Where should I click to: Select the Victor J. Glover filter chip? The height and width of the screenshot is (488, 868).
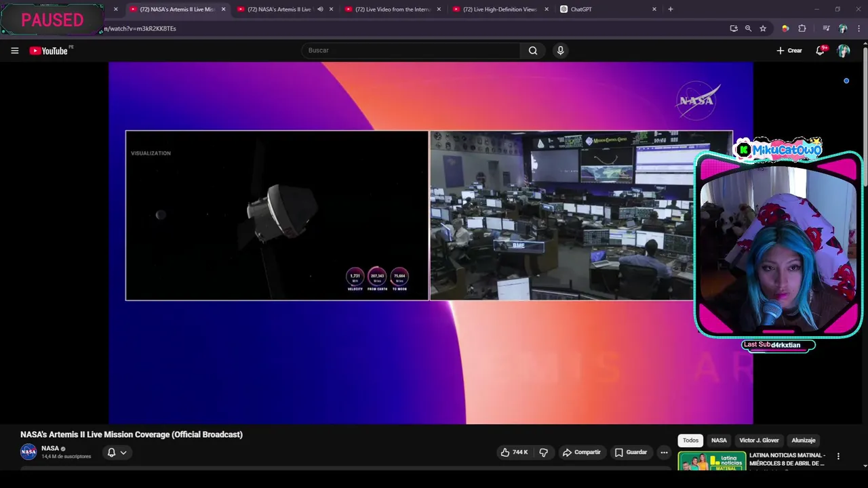click(759, 441)
